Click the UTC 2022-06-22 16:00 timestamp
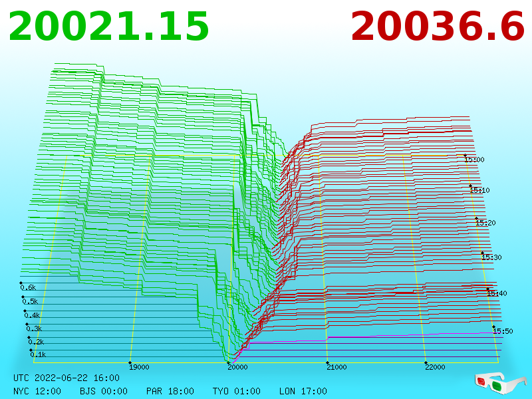The width and height of the screenshot is (532, 399). [66, 378]
